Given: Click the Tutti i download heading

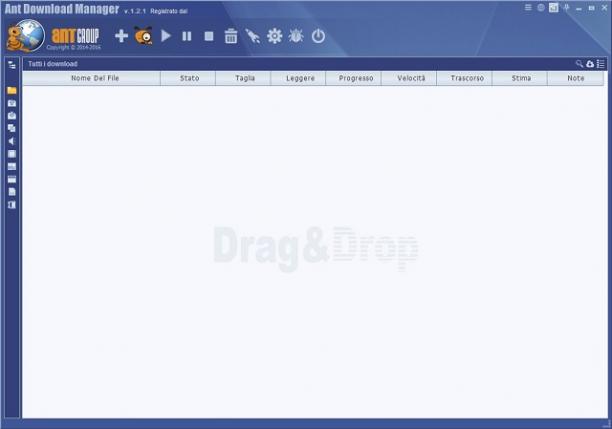Looking at the screenshot, I should coord(53,64).
